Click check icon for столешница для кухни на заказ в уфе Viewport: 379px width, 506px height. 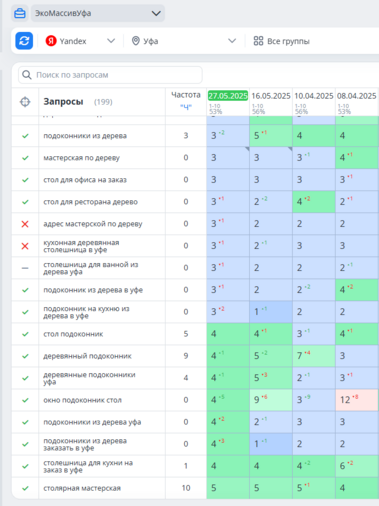25,466
